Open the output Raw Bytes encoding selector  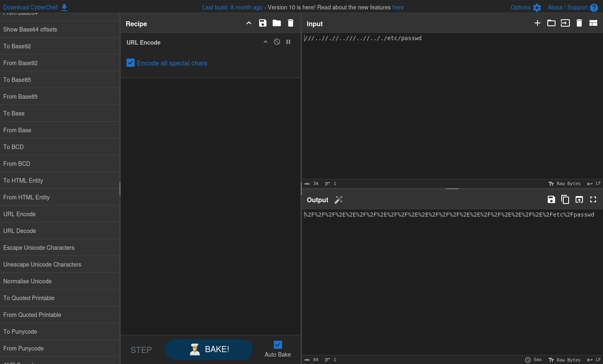(565, 360)
